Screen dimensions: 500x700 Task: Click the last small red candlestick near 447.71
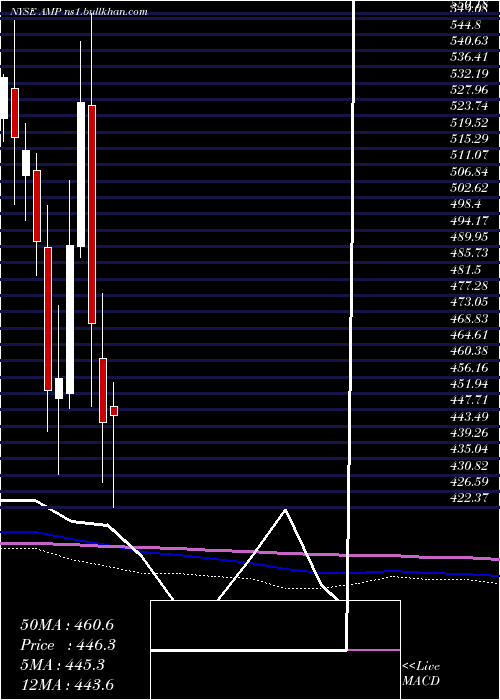coord(114,411)
